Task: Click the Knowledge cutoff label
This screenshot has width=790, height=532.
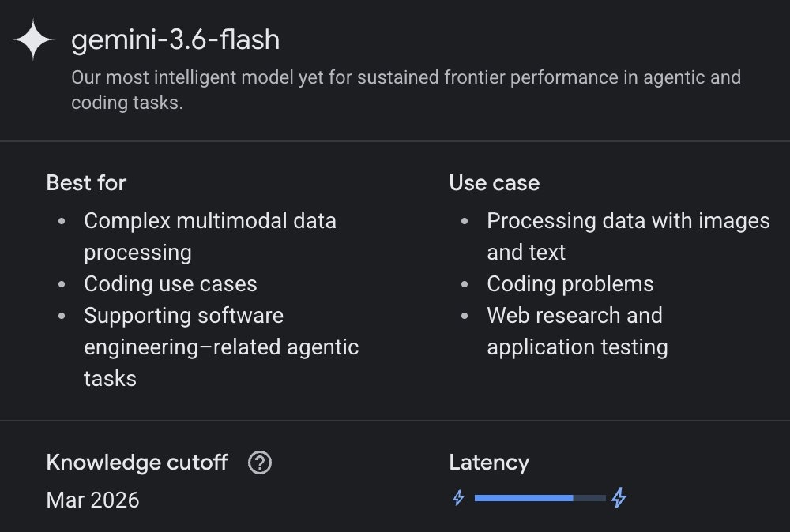Action: point(137,463)
